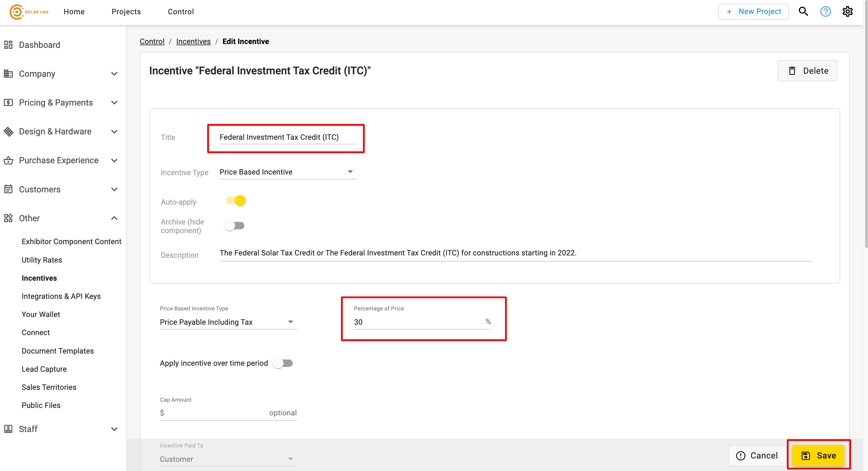
Task: Open the Incentive Type dropdown
Action: click(x=288, y=172)
